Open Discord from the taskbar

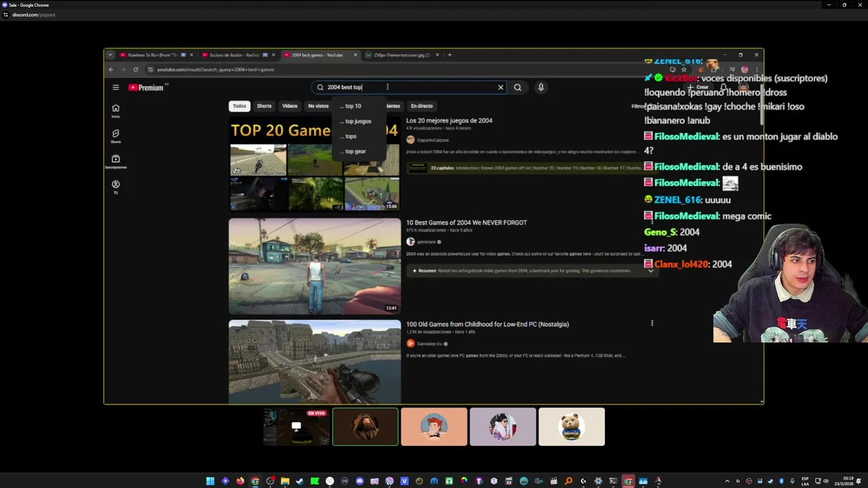[359, 481]
